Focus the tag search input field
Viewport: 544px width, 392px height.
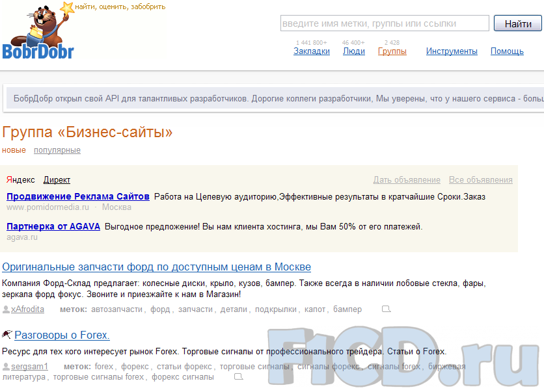(x=385, y=23)
